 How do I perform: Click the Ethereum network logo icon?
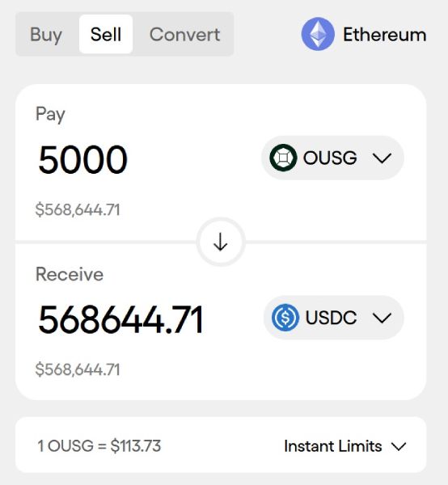318,34
